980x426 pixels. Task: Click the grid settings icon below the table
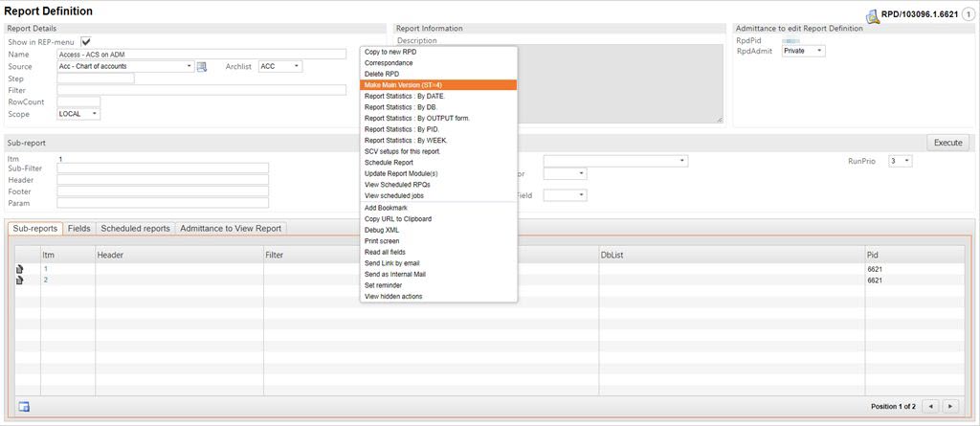(x=24, y=406)
